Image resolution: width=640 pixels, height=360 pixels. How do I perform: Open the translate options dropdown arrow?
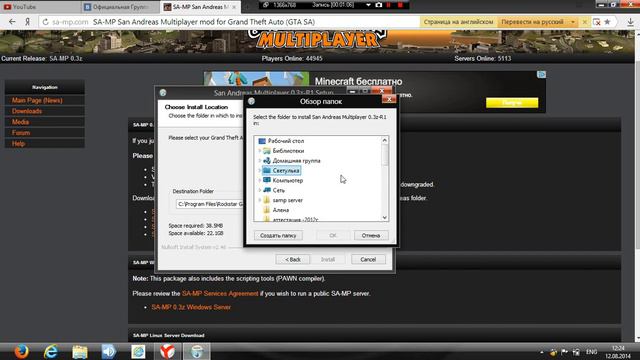[573, 22]
